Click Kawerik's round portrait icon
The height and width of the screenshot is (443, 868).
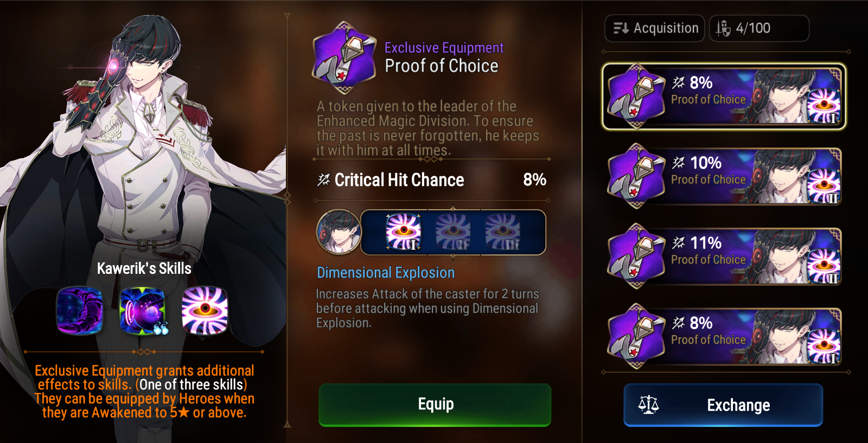[x=339, y=232]
